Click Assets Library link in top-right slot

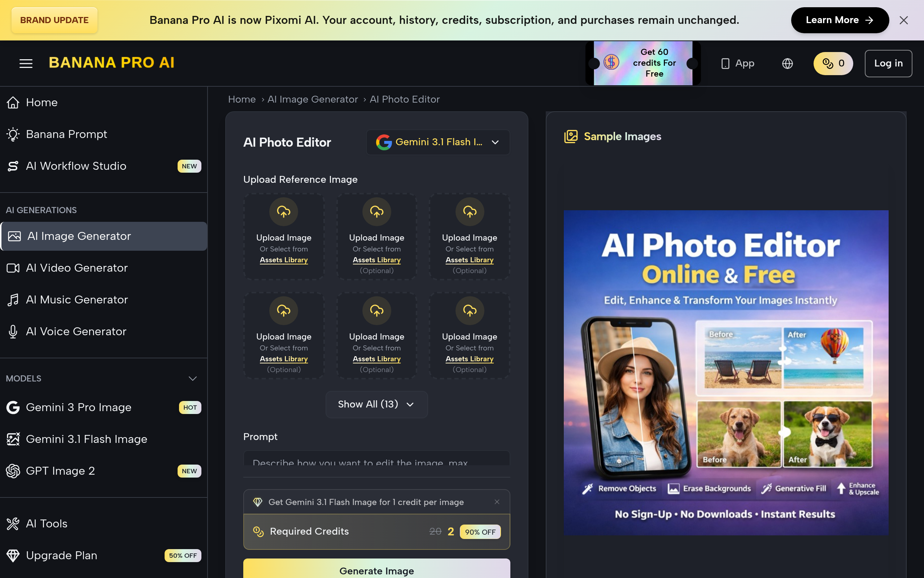coord(470,260)
